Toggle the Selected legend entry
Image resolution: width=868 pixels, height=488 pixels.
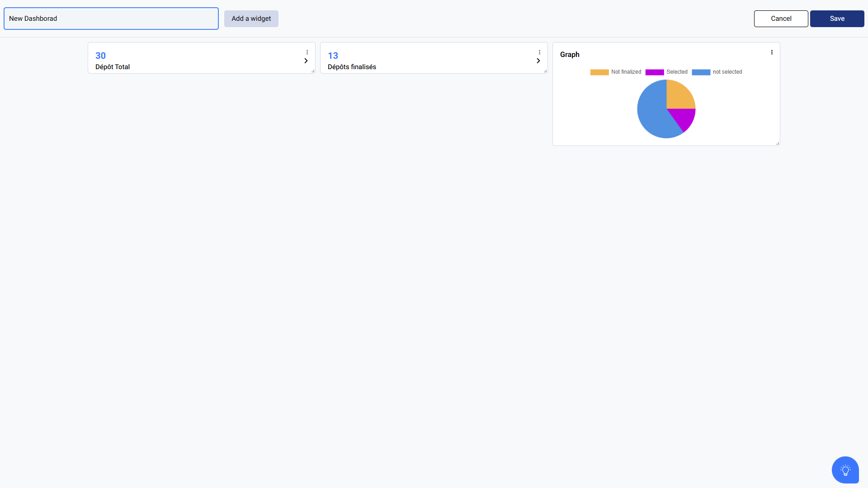tap(666, 72)
